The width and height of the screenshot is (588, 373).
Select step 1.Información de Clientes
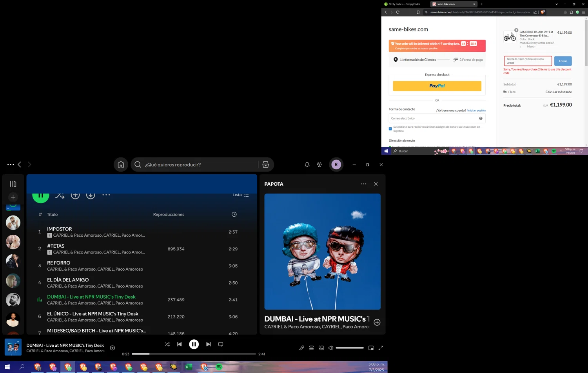pyautogui.click(x=415, y=60)
